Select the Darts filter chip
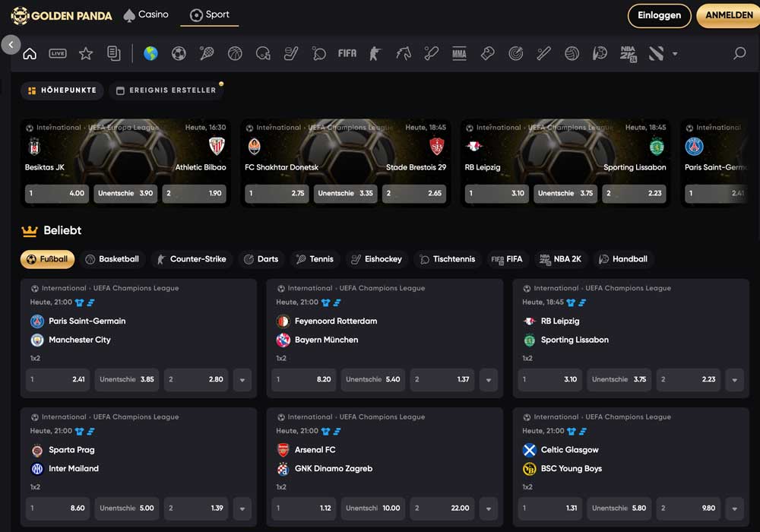This screenshot has height=532, width=760. click(261, 259)
